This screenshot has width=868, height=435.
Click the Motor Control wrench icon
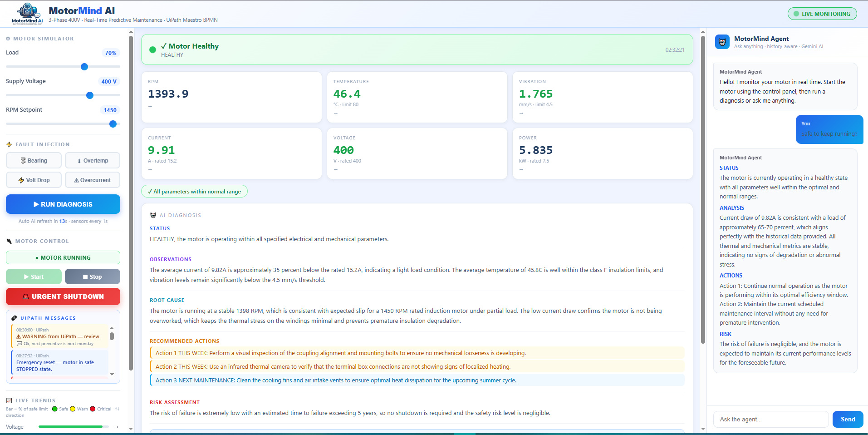point(9,241)
